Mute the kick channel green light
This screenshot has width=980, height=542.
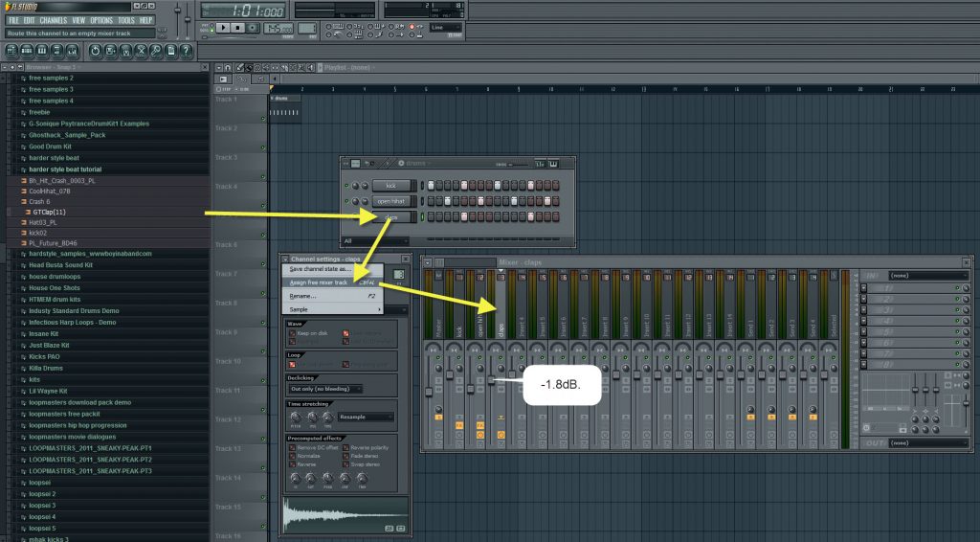click(x=346, y=186)
